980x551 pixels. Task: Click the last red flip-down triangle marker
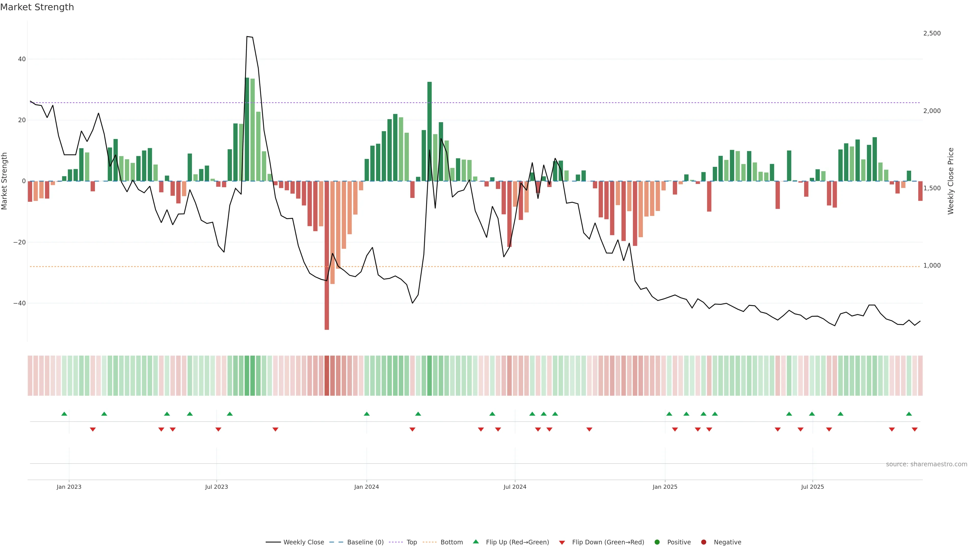pos(915,429)
